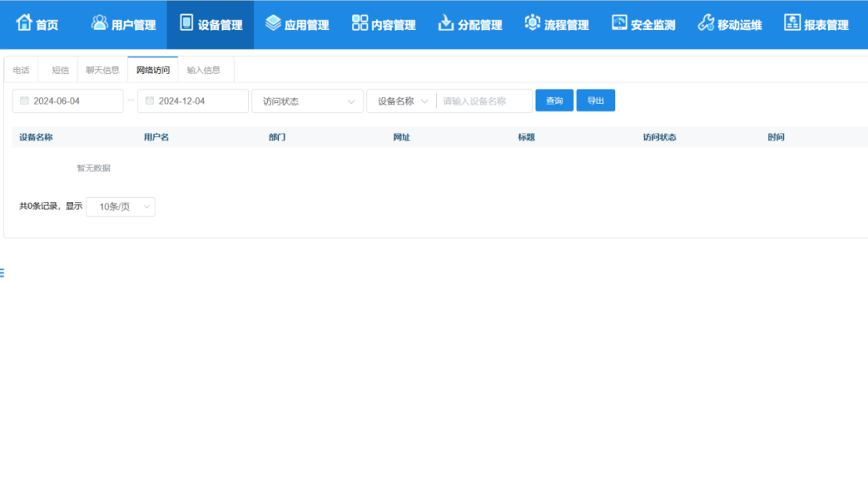
Task: Switch to the 短信 tab
Action: click(60, 70)
